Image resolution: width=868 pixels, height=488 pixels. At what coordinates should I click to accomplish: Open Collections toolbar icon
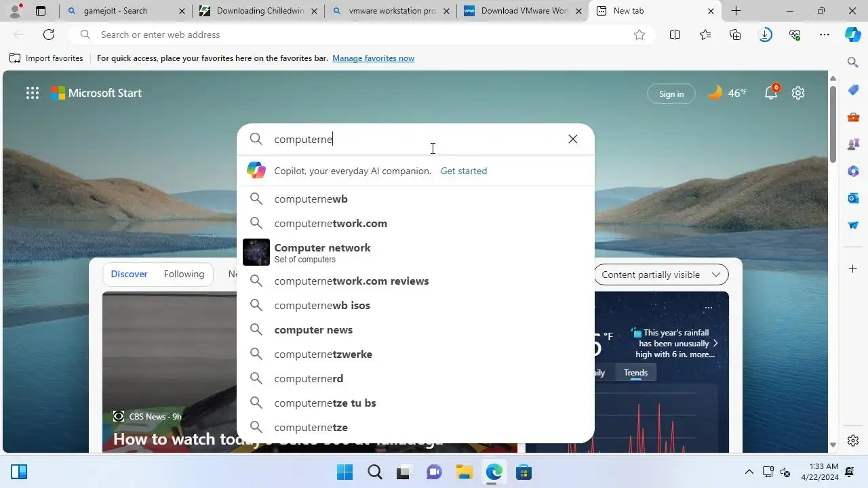735,35
